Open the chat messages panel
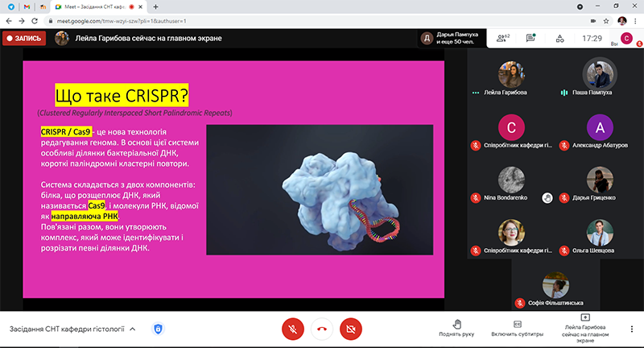 [531, 38]
